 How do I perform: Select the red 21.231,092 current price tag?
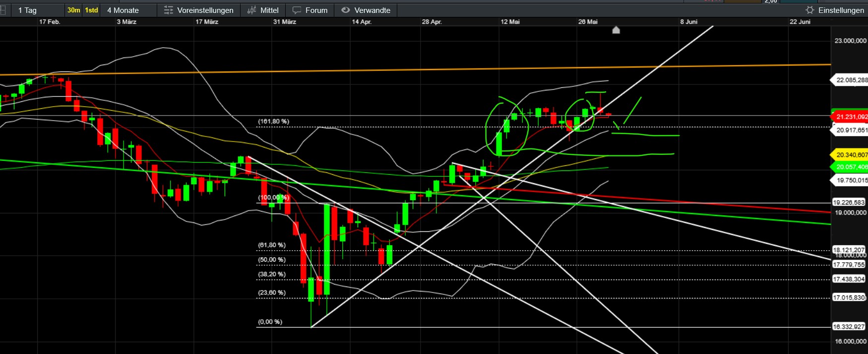850,117
